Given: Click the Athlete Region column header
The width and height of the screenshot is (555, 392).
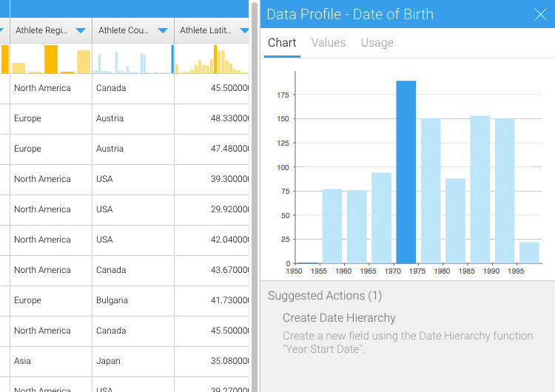Looking at the screenshot, I should coord(43,30).
